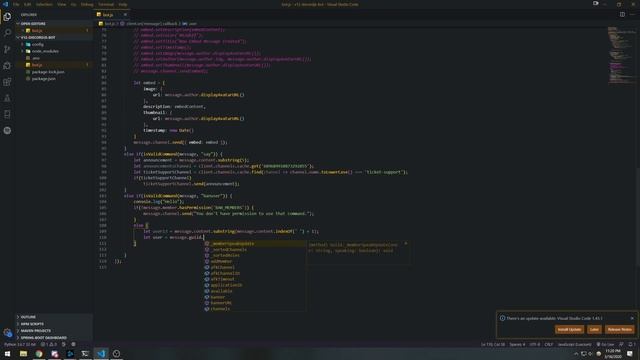640x360 pixels.
Task: Click the Split Editor icon
Action: [x=622, y=14]
